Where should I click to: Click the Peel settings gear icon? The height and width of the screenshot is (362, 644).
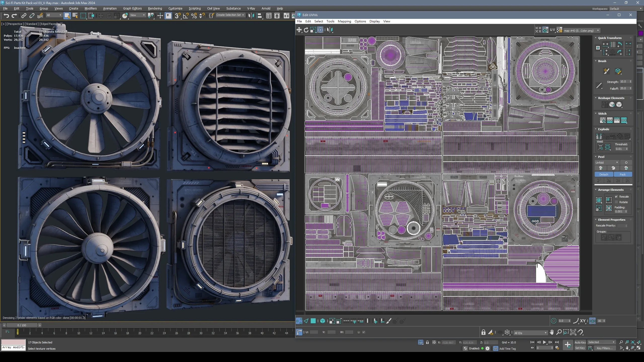point(626,163)
